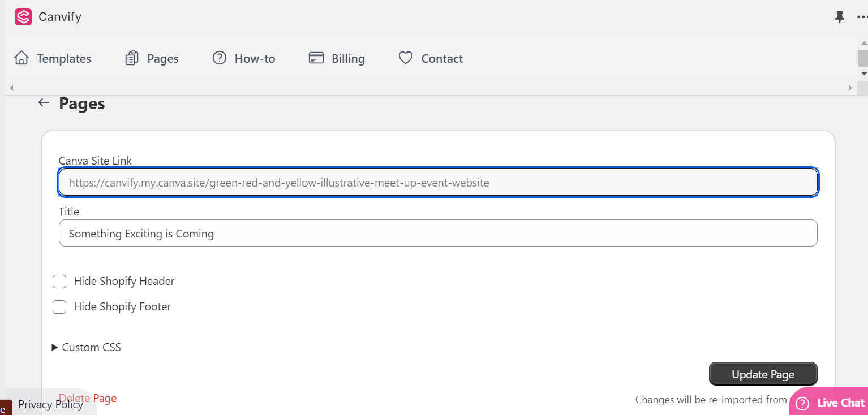Click the horizontal scrollbar right arrow
This screenshot has height=415, width=868.
click(x=850, y=88)
